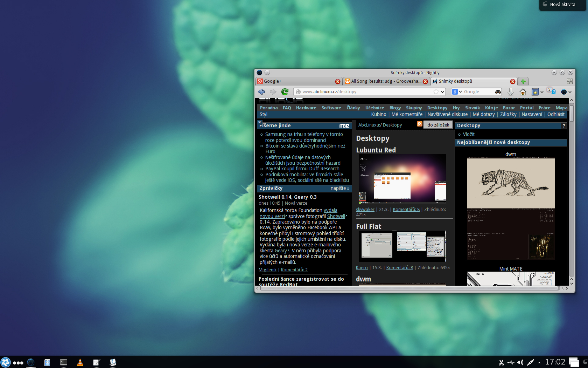Open the address bar history dropdown
Image resolution: width=588 pixels, height=368 pixels.
click(442, 92)
